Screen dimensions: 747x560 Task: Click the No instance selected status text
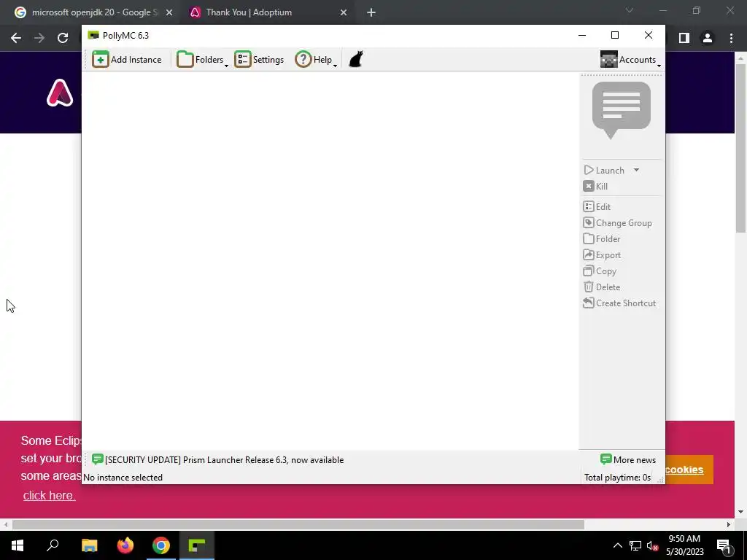[x=123, y=478]
